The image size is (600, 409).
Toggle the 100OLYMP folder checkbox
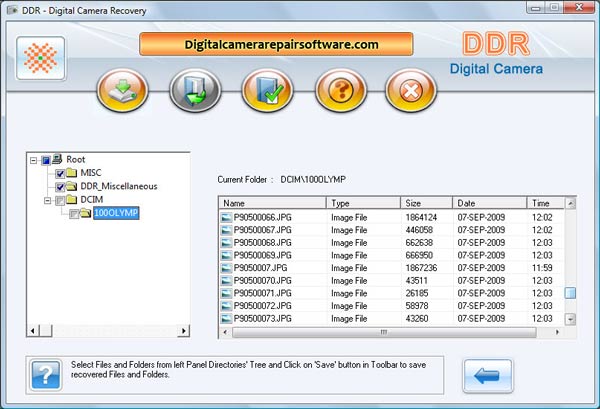pyautogui.click(x=74, y=214)
